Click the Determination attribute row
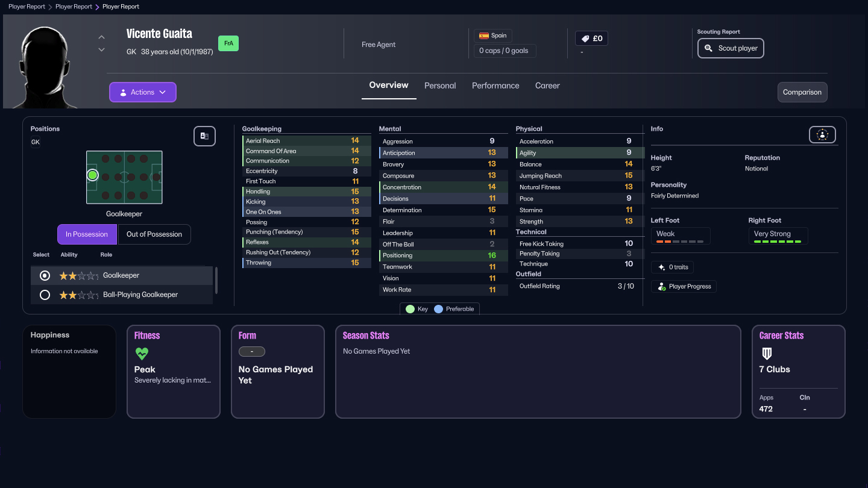 443,210
